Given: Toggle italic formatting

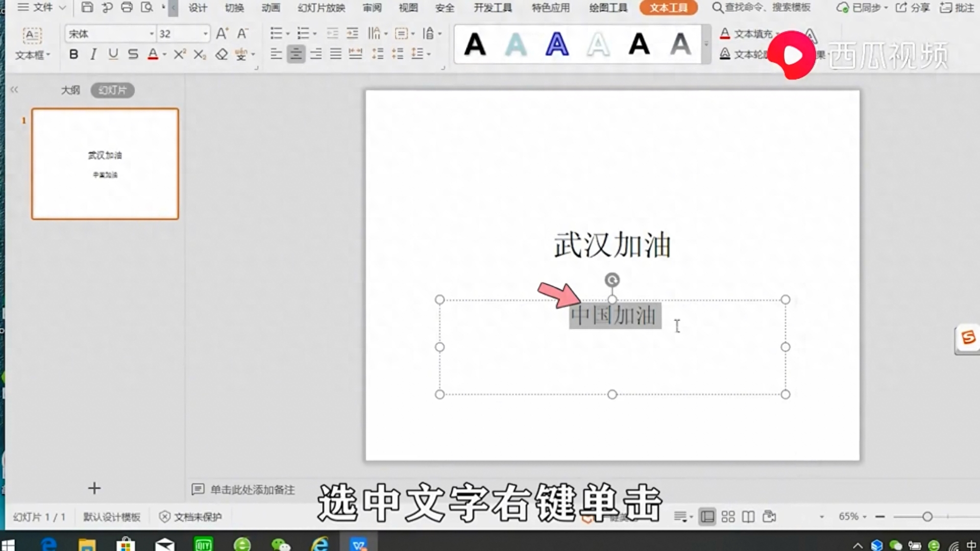Looking at the screenshot, I should pyautogui.click(x=93, y=54).
